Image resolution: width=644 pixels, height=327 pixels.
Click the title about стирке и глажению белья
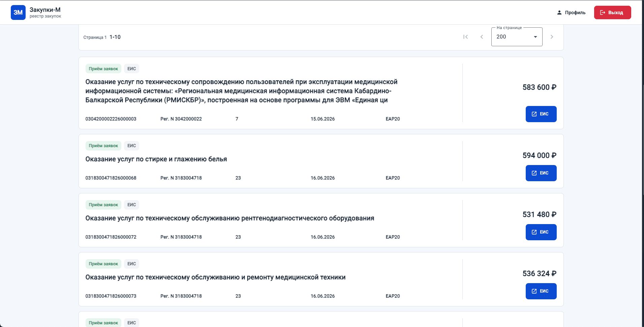(156, 159)
